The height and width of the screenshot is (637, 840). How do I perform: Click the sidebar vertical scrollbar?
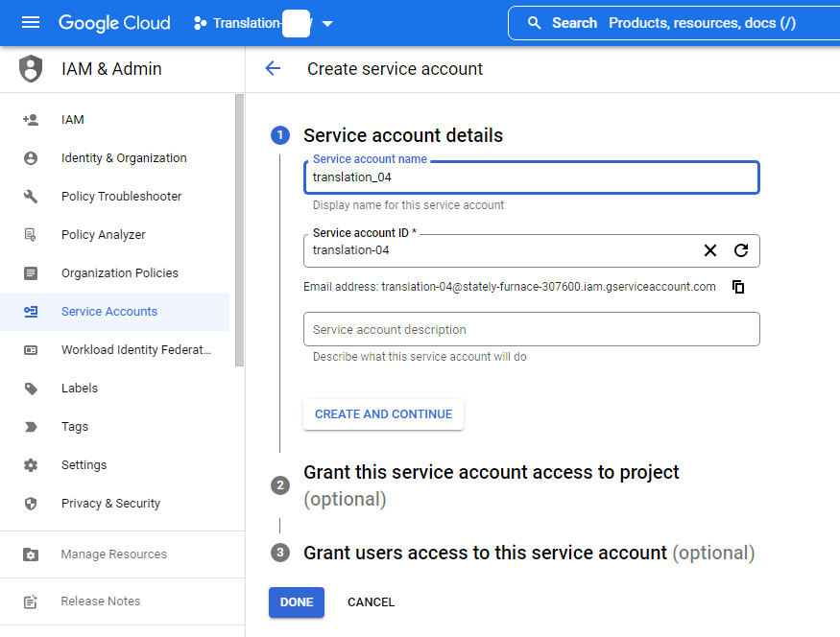click(x=239, y=230)
